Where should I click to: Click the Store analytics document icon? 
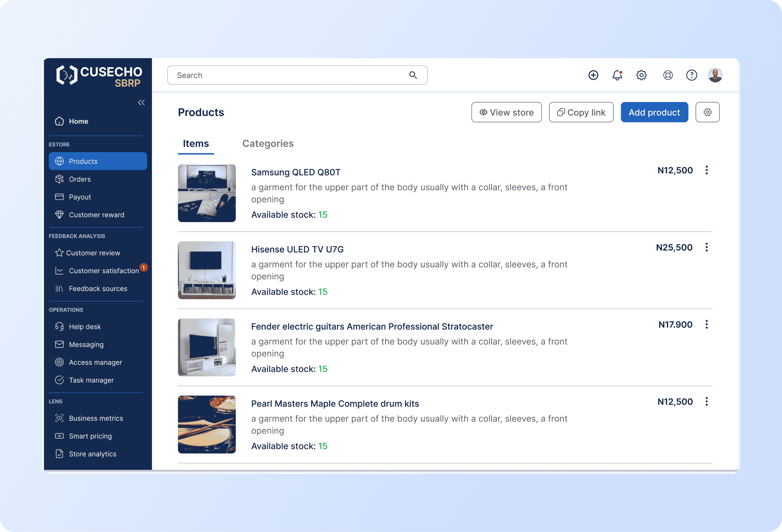pyautogui.click(x=59, y=454)
